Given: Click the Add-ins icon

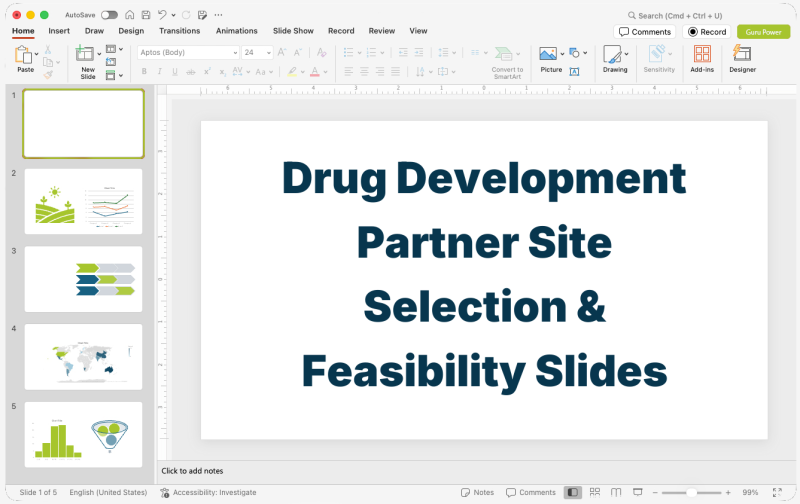Looking at the screenshot, I should (702, 54).
